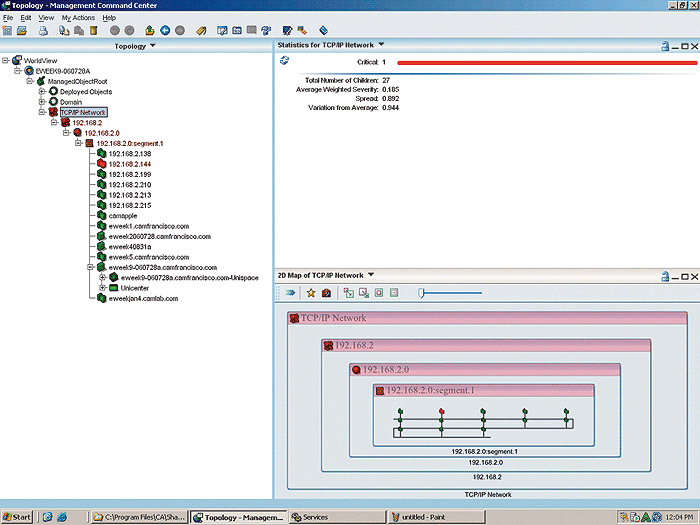Switch to the Services taskbar window
The height and width of the screenshot is (525, 700).
click(337, 517)
